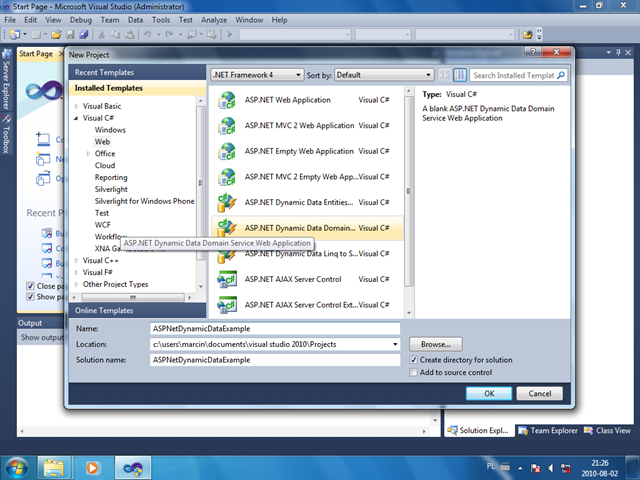This screenshot has width=640, height=480.
Task: Expand the Office tree node
Action: click(88, 153)
